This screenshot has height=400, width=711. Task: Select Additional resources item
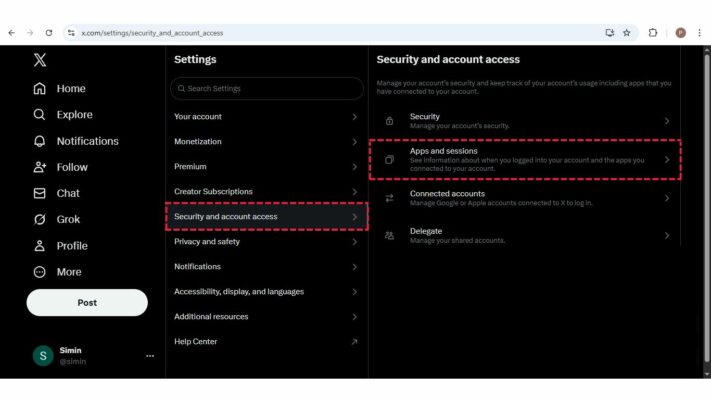267,317
